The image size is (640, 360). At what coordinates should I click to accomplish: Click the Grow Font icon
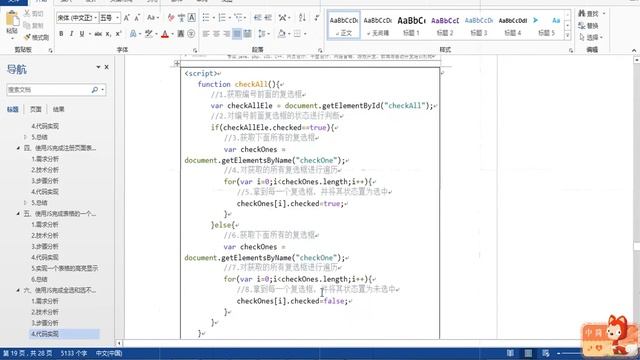coord(127,18)
